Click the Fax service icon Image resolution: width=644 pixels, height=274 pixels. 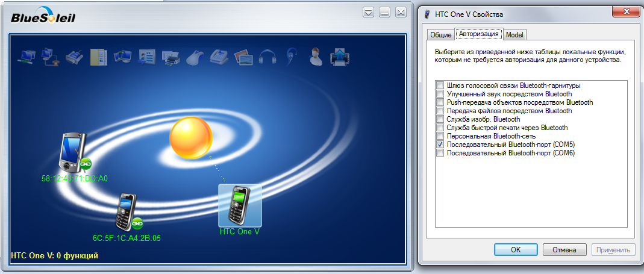point(219,56)
